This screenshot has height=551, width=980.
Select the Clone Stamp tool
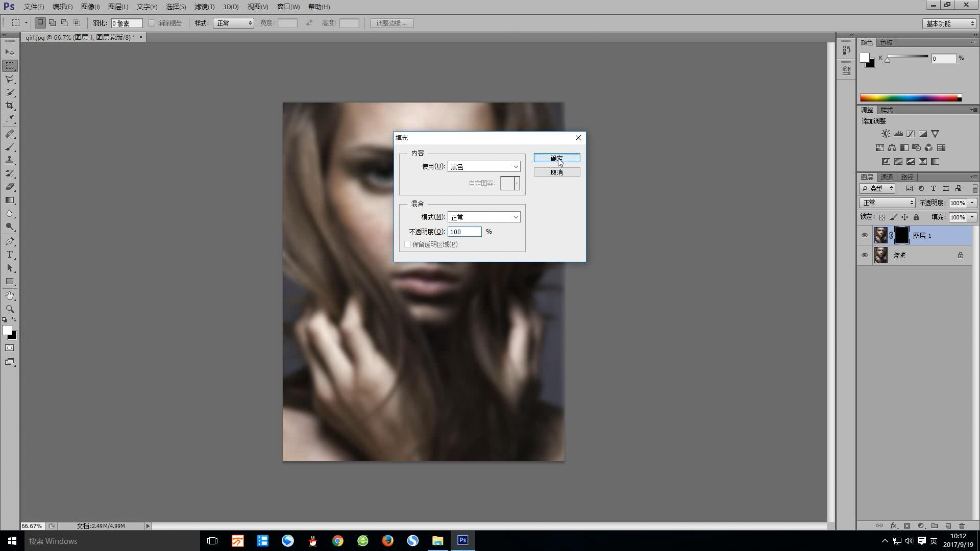10,160
